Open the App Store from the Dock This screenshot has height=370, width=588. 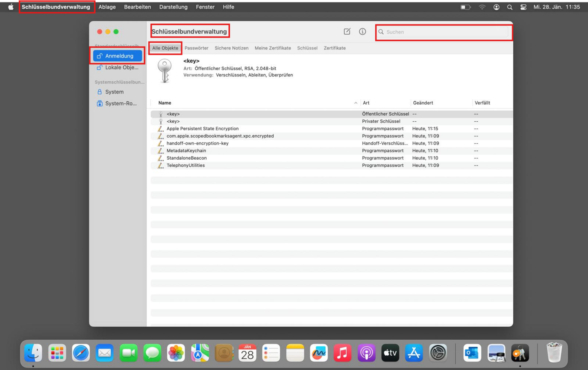pyautogui.click(x=414, y=352)
